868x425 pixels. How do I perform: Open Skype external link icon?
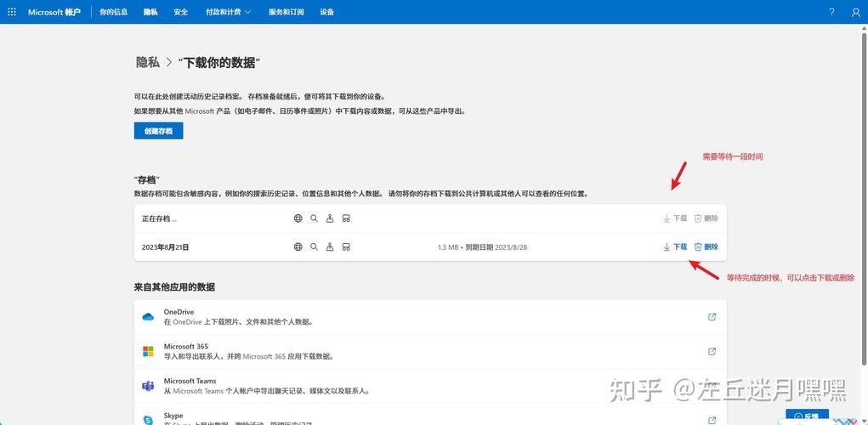pos(712,420)
